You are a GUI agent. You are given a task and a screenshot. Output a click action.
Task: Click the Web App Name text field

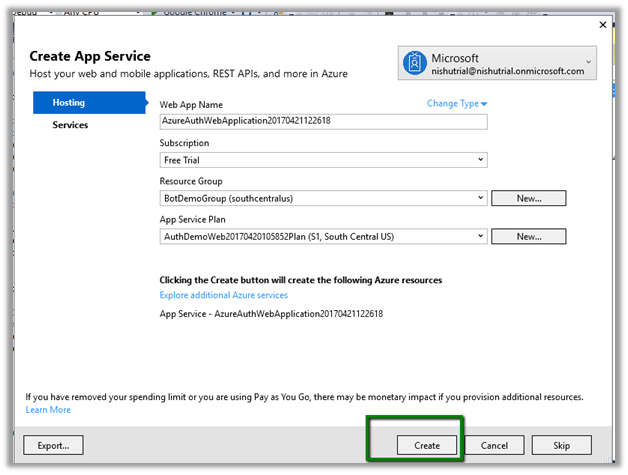click(323, 121)
